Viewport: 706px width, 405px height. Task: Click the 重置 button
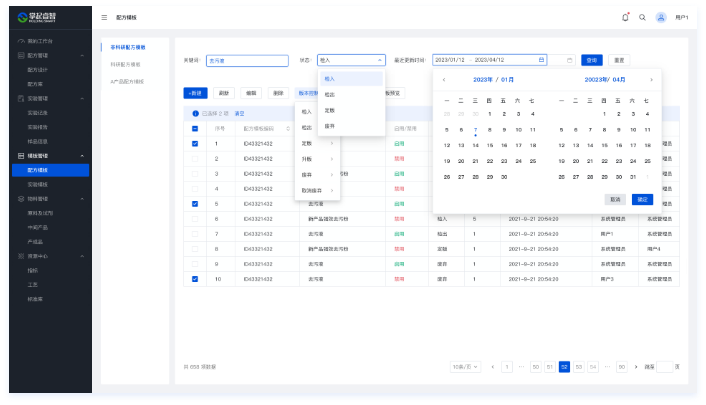pyautogui.click(x=620, y=60)
